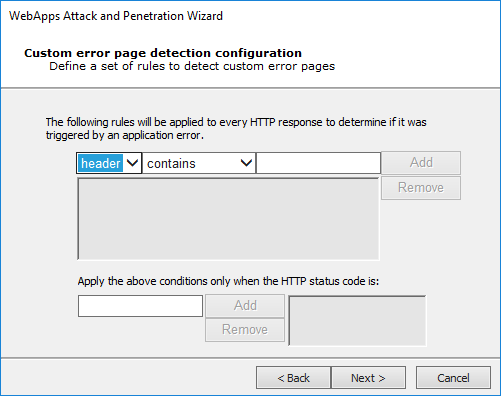Focus the rule value text field
The image size is (501, 396).
(318, 163)
